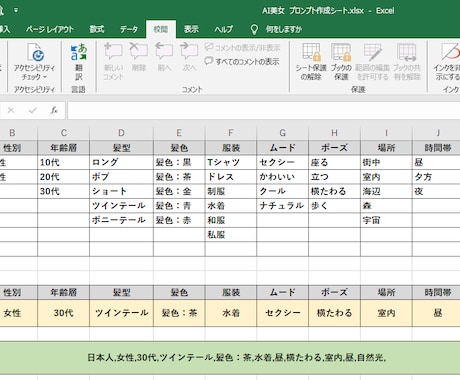Select the generated prompt green cell

tap(230, 358)
